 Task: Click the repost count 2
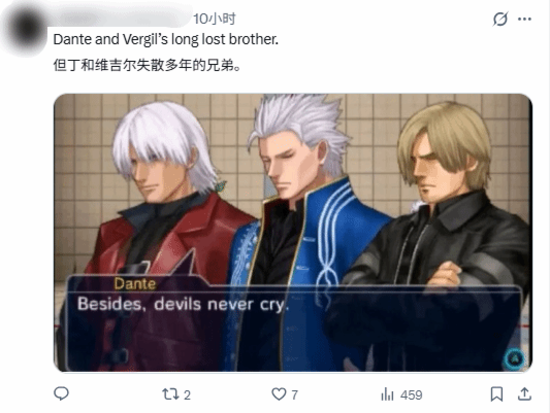(x=187, y=395)
